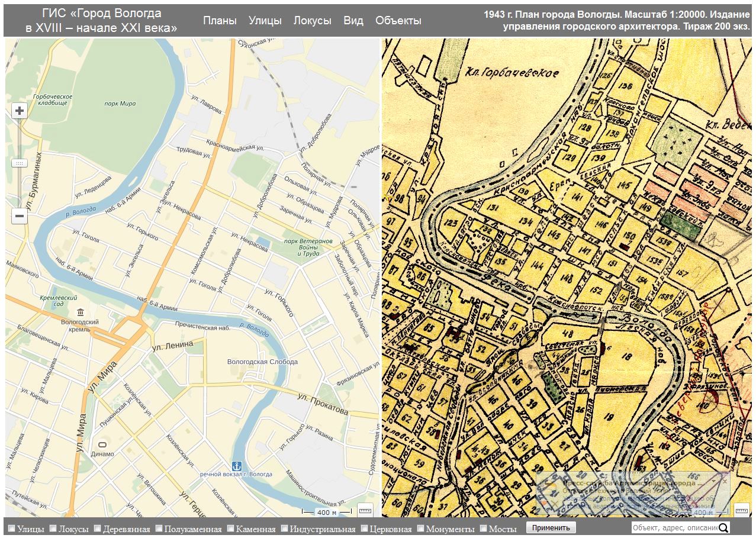Open the Планы menu
The image size is (756, 538).
(220, 21)
